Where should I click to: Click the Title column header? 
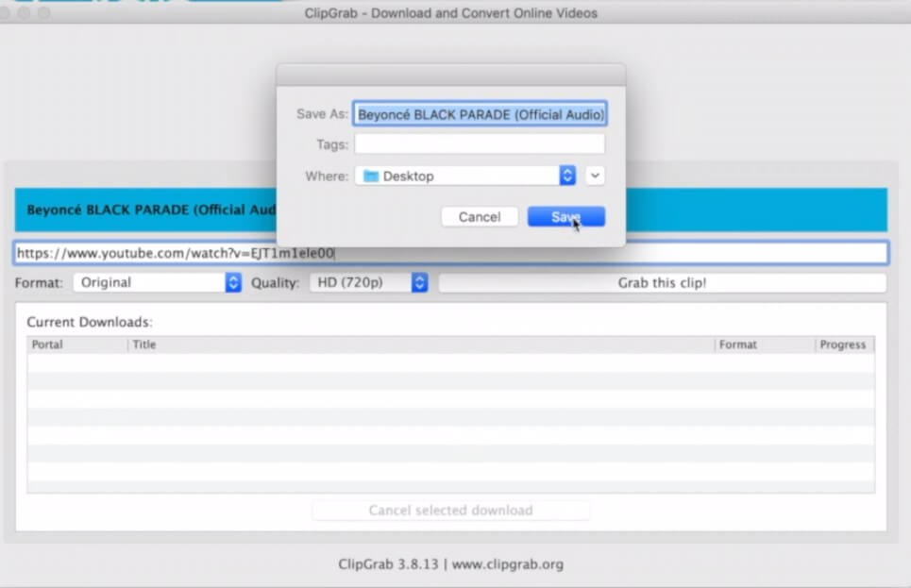pos(421,344)
